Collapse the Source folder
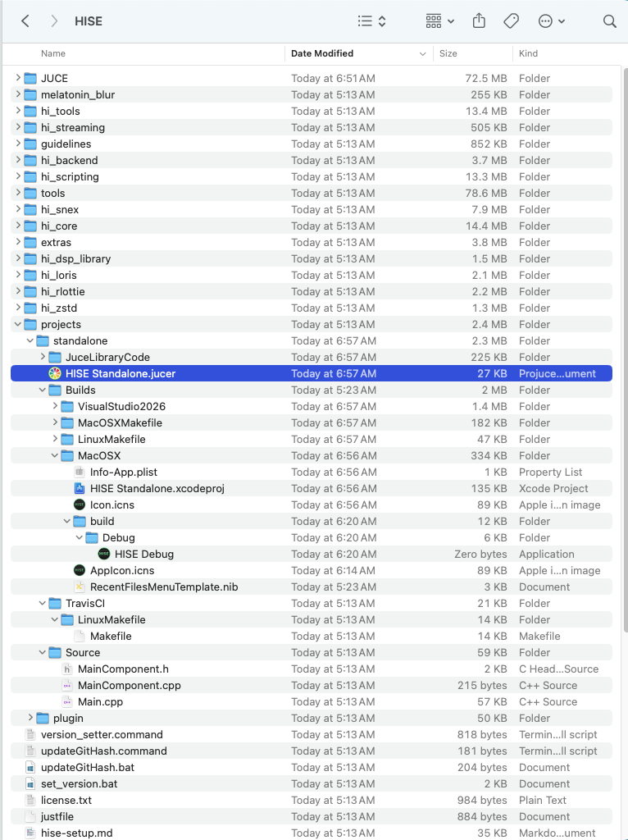 43,652
